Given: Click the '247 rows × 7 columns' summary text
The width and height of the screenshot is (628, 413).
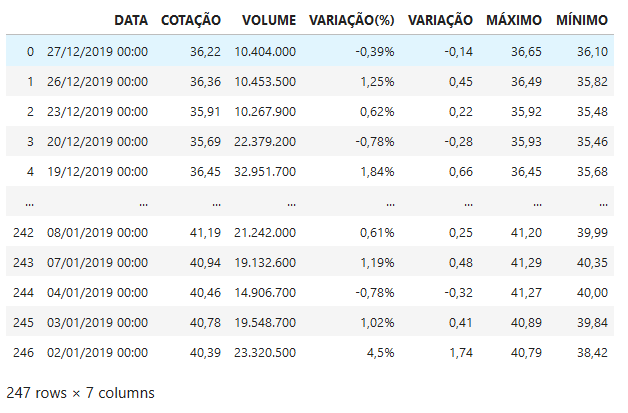Looking at the screenshot, I should click(x=81, y=392).
